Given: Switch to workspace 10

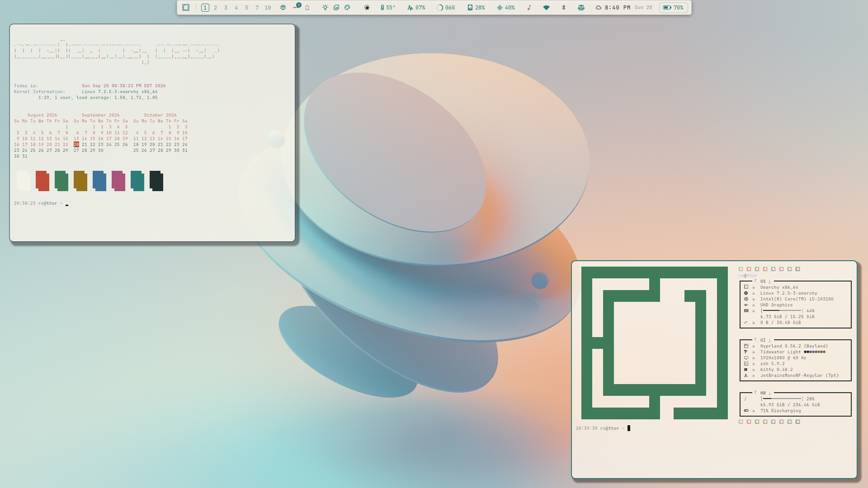Looking at the screenshot, I should pos(268,8).
